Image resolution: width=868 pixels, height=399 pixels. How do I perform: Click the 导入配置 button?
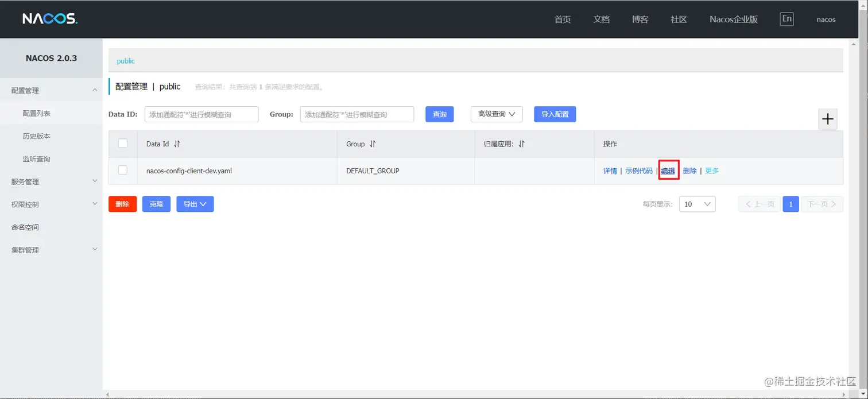point(555,114)
